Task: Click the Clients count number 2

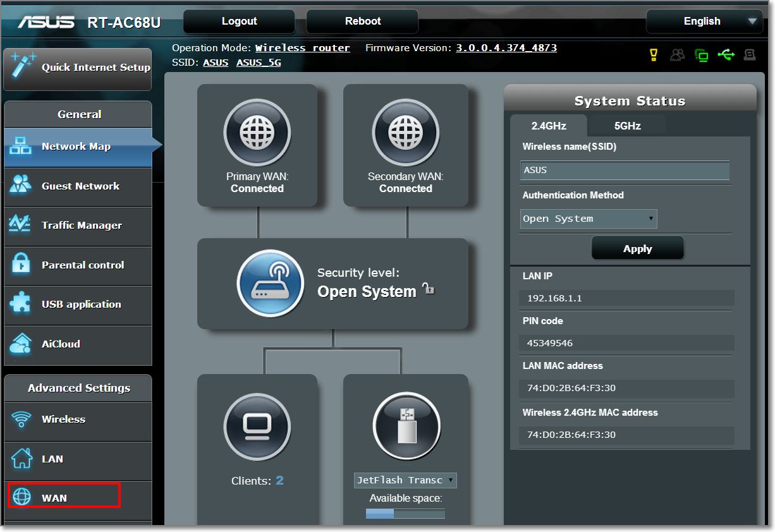Action: [x=279, y=481]
